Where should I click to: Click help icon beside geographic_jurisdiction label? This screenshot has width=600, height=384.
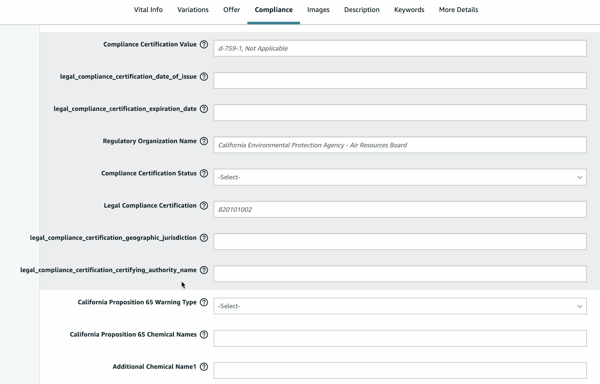[204, 238]
